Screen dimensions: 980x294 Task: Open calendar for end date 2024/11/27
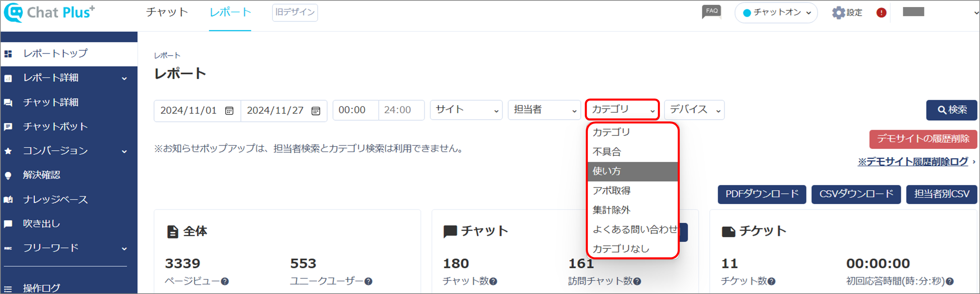316,111
